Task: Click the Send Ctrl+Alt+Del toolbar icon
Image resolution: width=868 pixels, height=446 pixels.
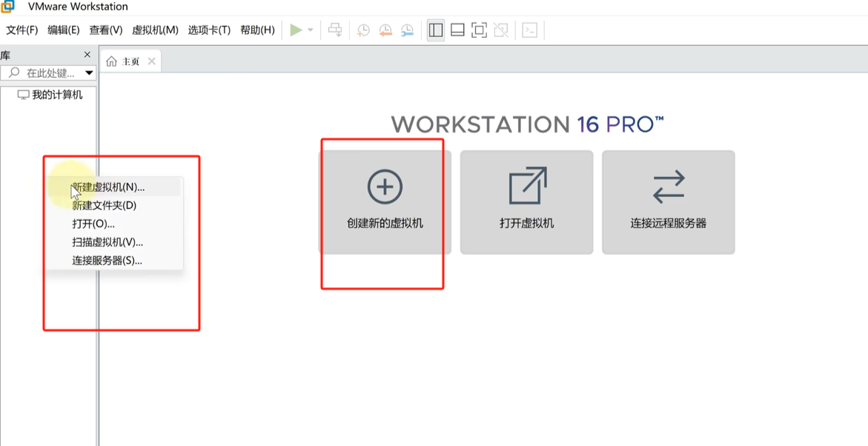Action: [336, 30]
